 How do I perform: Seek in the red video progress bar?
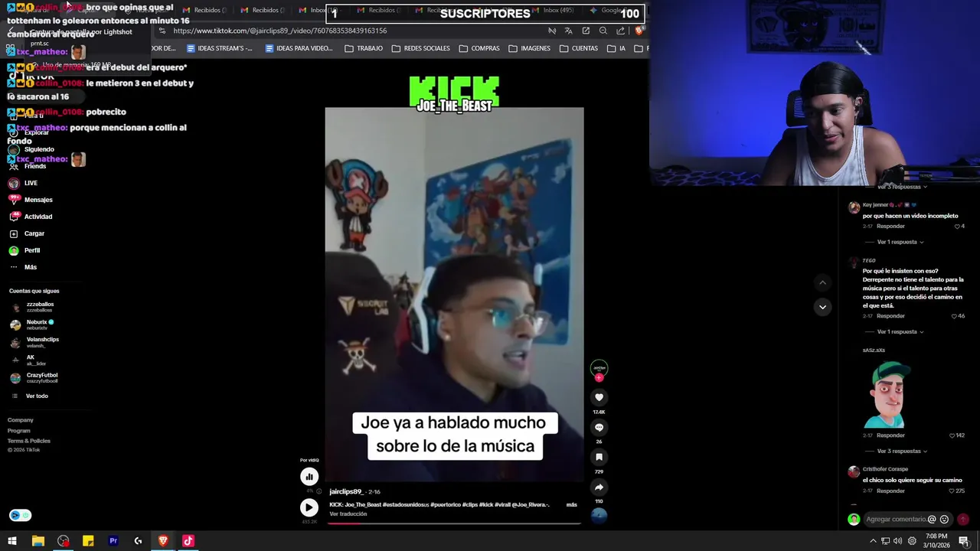(455, 524)
